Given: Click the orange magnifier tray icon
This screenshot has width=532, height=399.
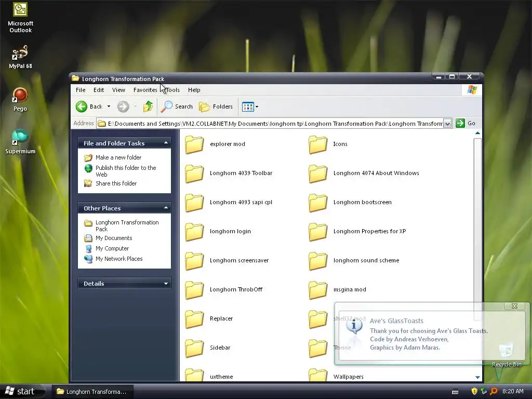Looking at the screenshot, I should pyautogui.click(x=494, y=391).
